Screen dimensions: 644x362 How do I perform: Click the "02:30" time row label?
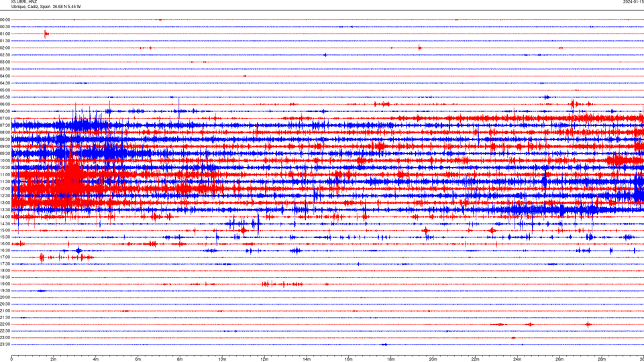click(5, 55)
